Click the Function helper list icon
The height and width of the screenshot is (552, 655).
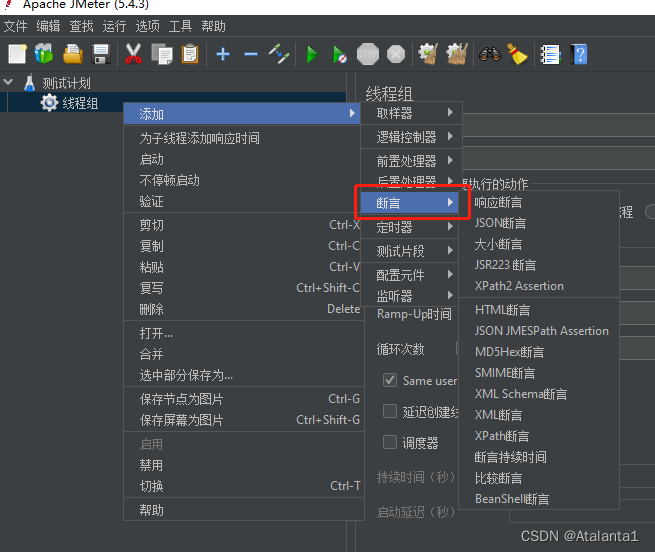[550, 54]
